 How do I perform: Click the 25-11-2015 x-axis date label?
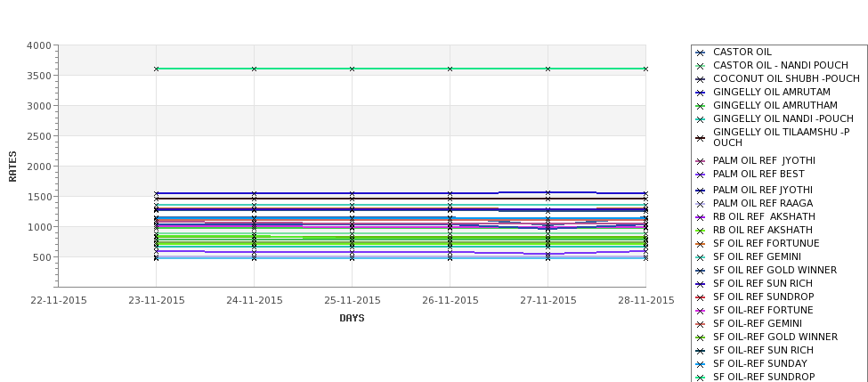(352, 300)
